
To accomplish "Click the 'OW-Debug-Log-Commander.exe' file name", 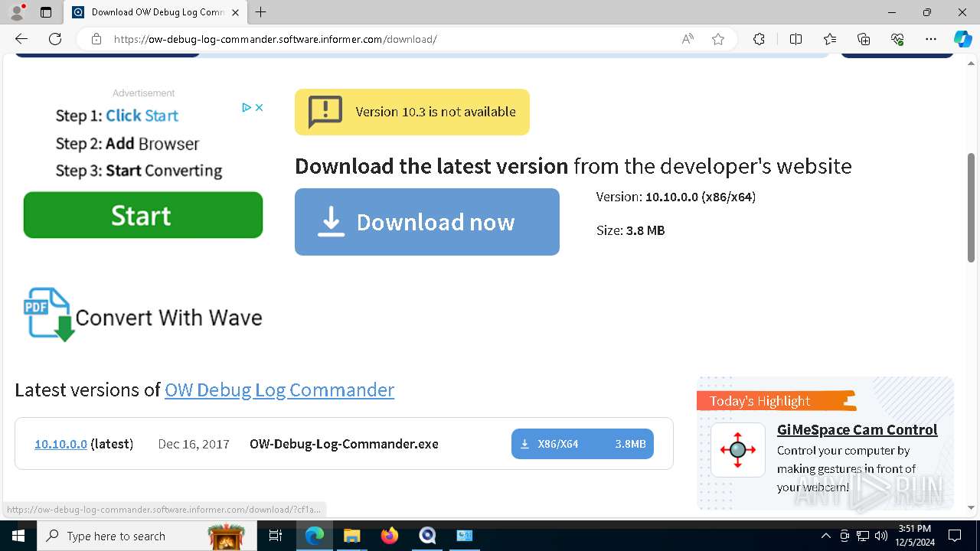I will (x=344, y=444).
